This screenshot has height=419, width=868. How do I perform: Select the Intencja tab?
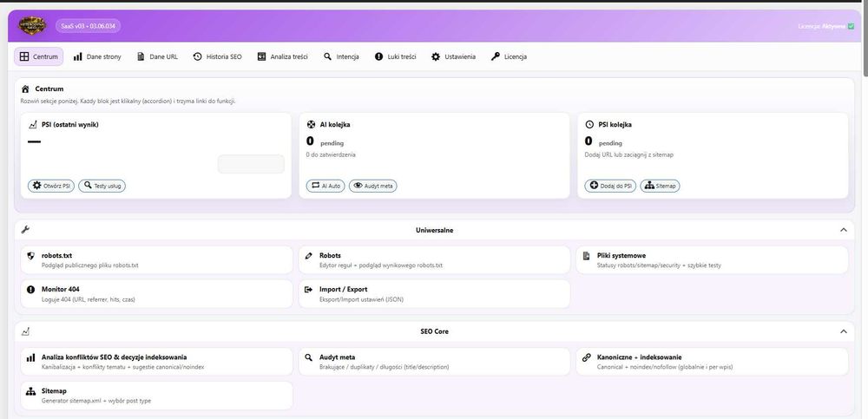[341, 56]
